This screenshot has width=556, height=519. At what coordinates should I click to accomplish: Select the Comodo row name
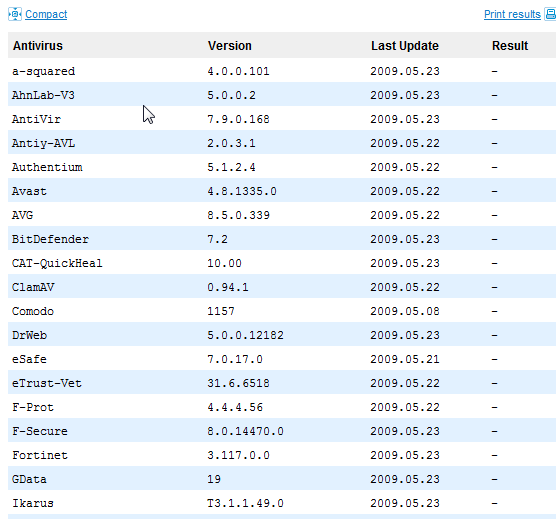(33, 311)
